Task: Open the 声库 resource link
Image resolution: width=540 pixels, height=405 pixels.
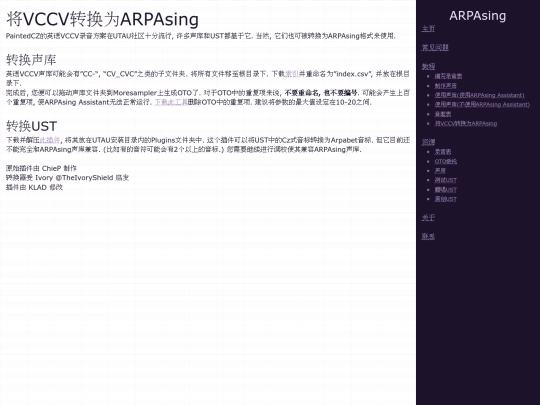Action: pos(440,170)
